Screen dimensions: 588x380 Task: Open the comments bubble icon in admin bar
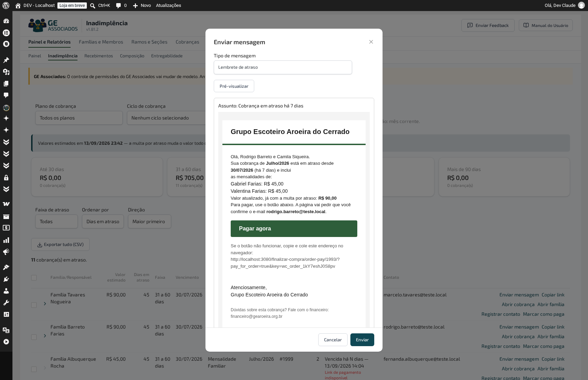tap(118, 6)
